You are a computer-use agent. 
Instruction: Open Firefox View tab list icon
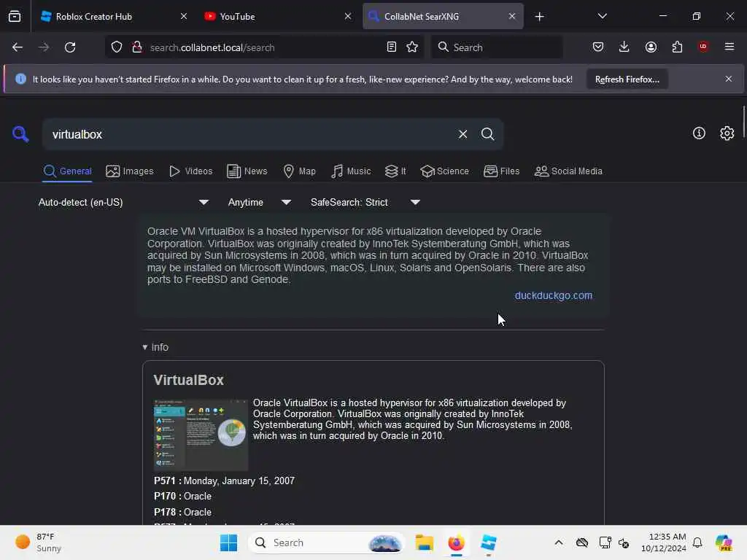coord(15,16)
